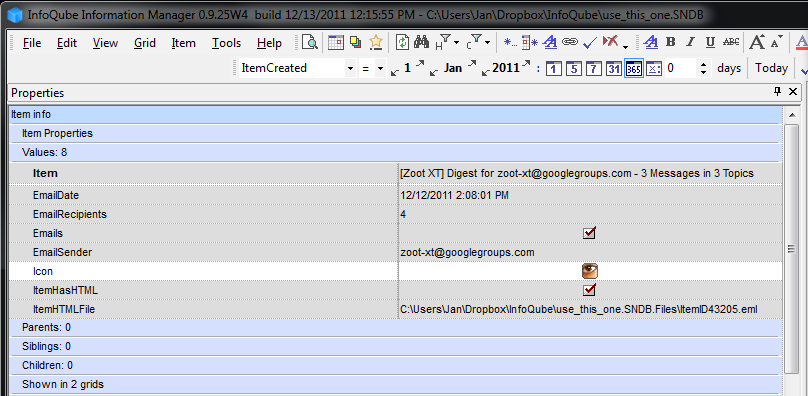Select the ItemHTMLFile path value
This screenshot has width=808, height=396.
pyautogui.click(x=579, y=309)
